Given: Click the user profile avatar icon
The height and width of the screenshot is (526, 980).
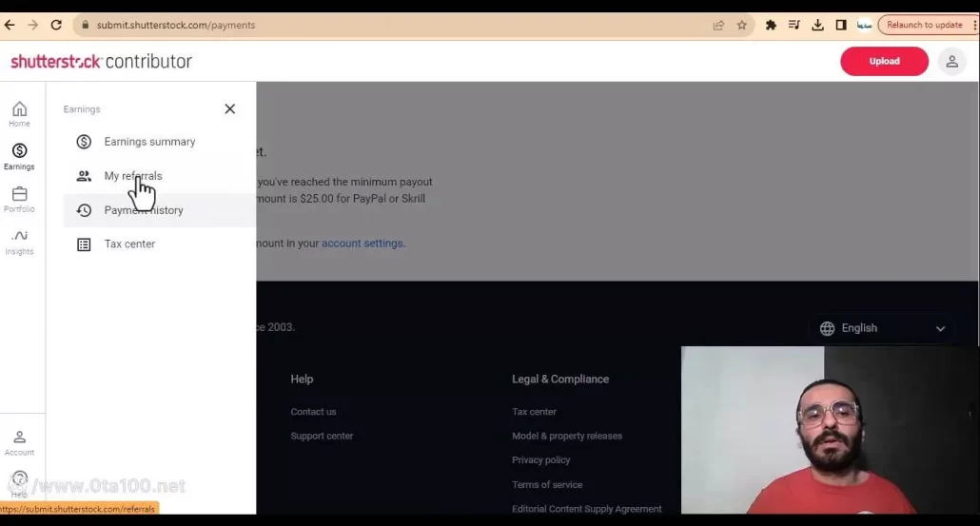Looking at the screenshot, I should coord(951,61).
